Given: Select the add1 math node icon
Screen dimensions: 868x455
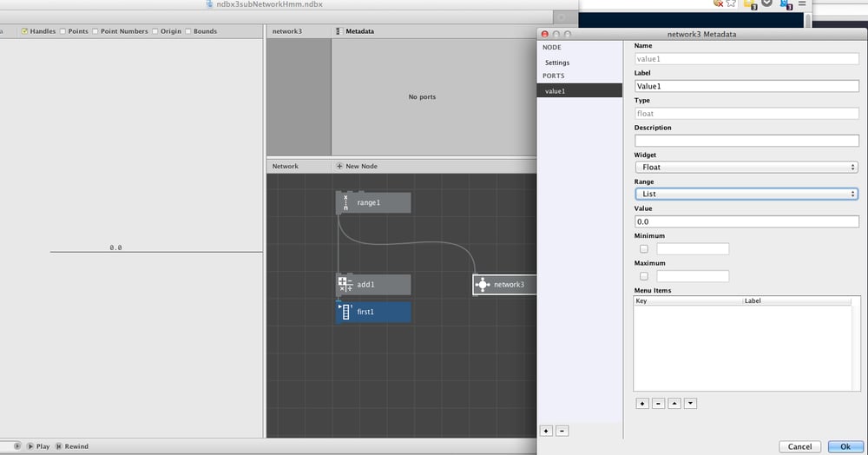Looking at the screenshot, I should [x=345, y=285].
